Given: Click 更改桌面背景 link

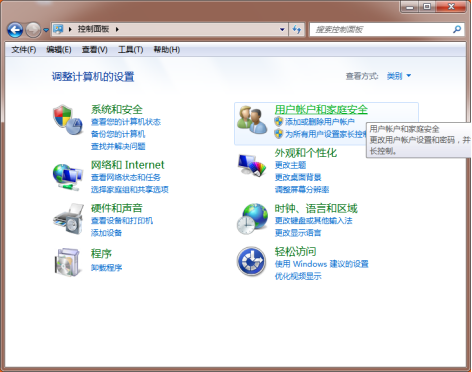Looking at the screenshot, I should pos(298,177).
